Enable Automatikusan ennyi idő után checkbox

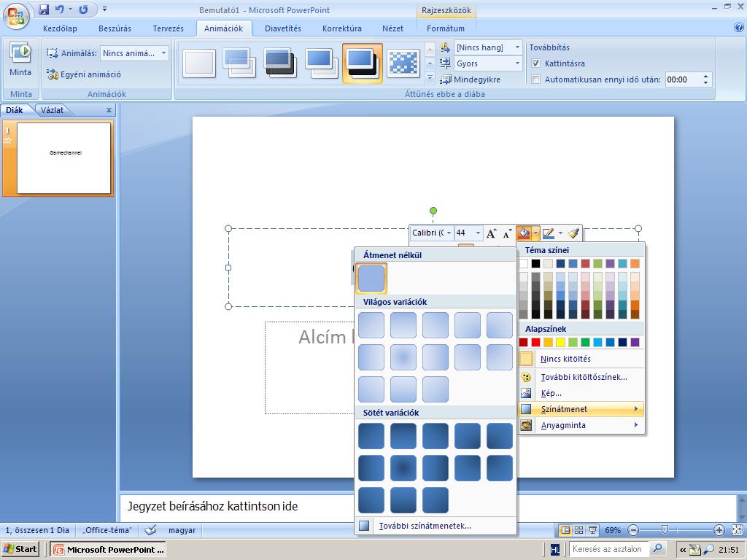tap(536, 79)
